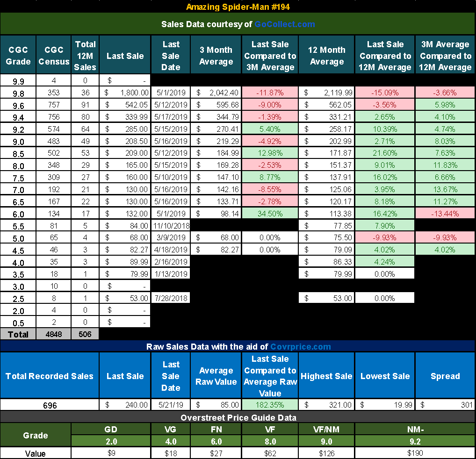The image size is (476, 459).
Task: Click the $240.00 raw last sale
Action: click(125, 405)
